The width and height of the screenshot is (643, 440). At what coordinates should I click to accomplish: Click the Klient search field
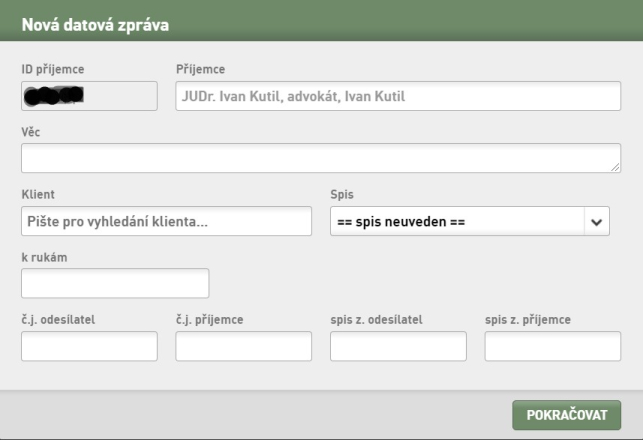(x=166, y=221)
